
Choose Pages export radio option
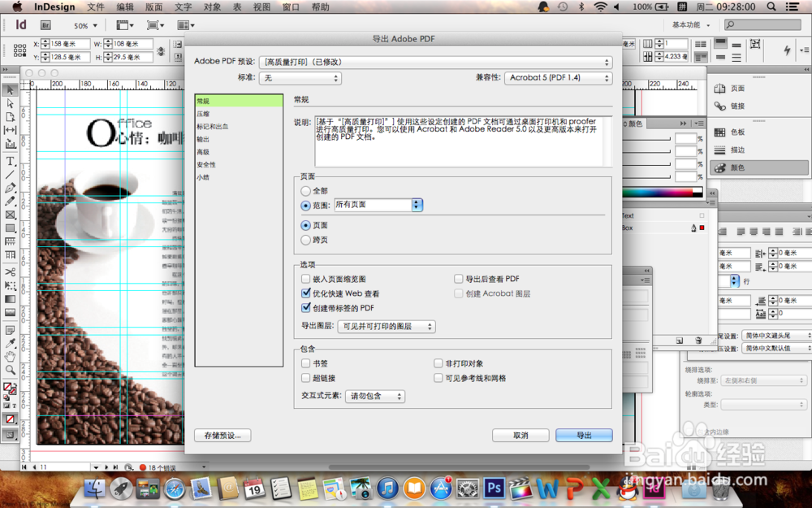pyautogui.click(x=305, y=225)
